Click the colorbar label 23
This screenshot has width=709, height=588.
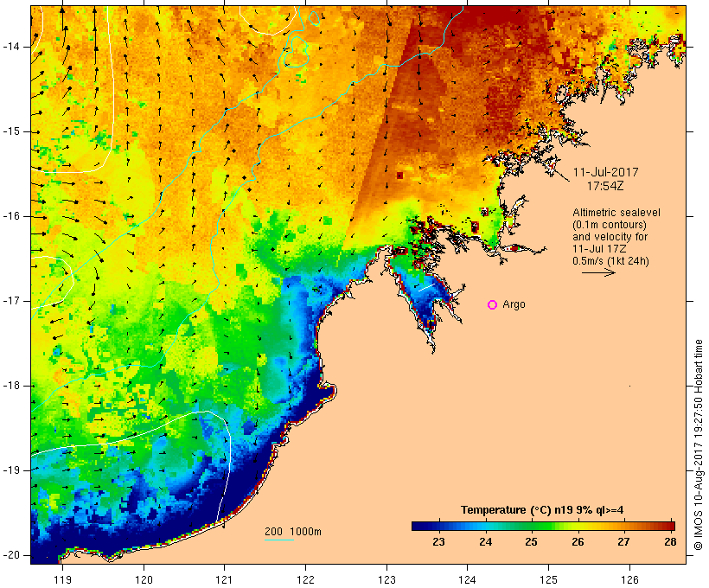438,542
